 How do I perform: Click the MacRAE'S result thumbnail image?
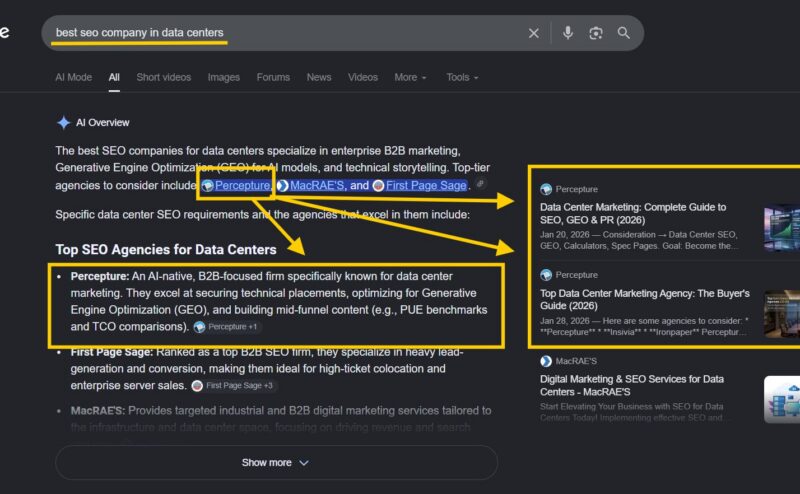tap(782, 400)
